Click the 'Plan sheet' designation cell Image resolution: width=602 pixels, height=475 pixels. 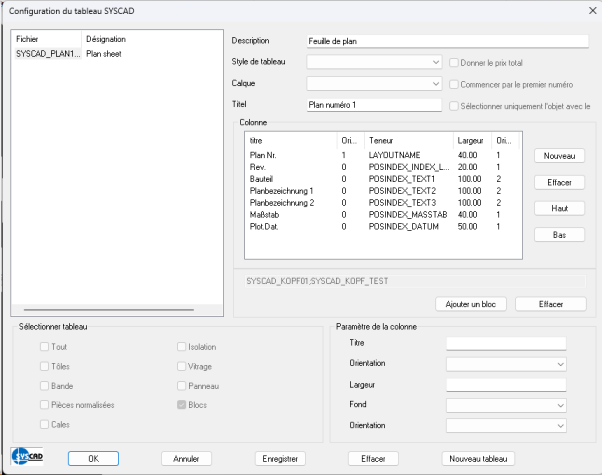click(x=104, y=54)
